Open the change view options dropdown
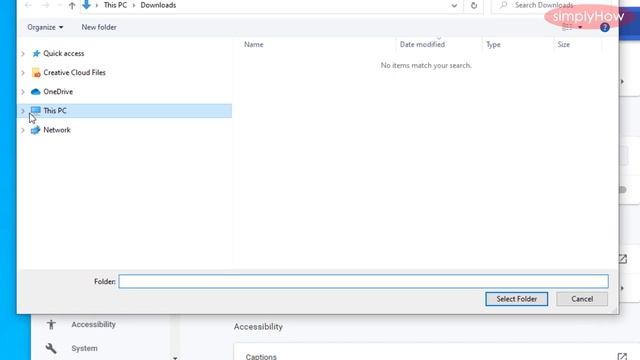 pos(580,28)
